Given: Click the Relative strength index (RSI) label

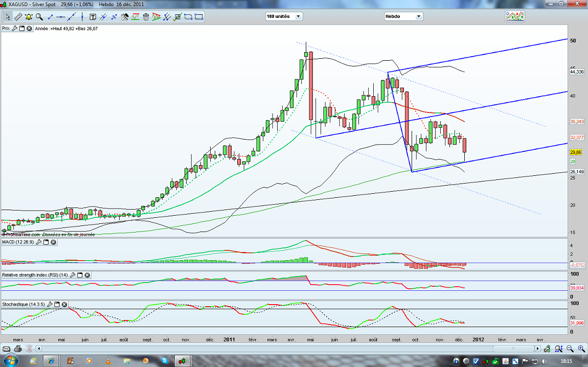Looking at the screenshot, I should coord(35,275).
